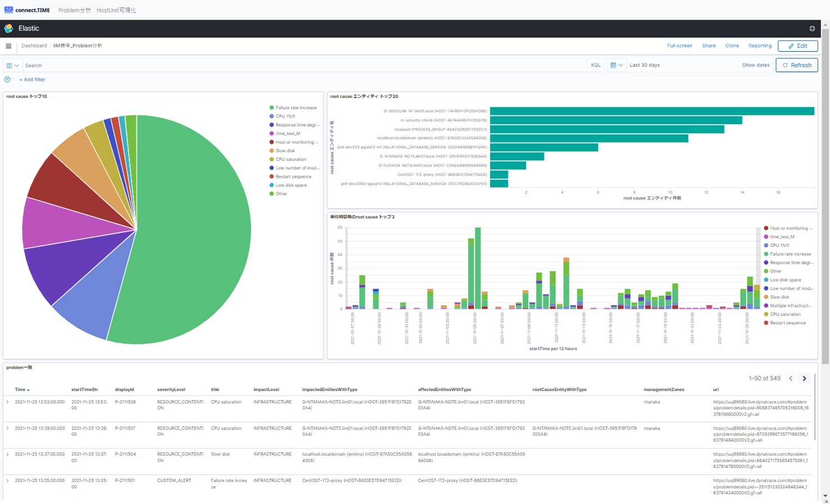Click in the KQL Search field

point(303,66)
